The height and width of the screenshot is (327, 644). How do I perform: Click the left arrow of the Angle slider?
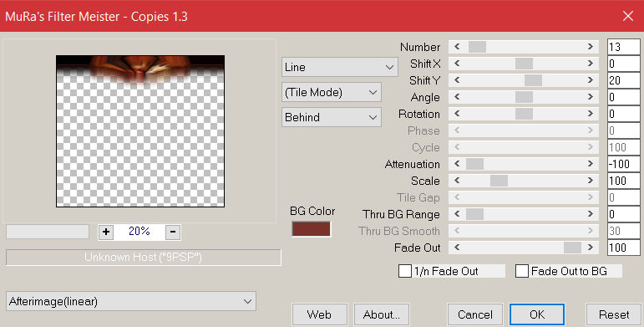pos(457,97)
